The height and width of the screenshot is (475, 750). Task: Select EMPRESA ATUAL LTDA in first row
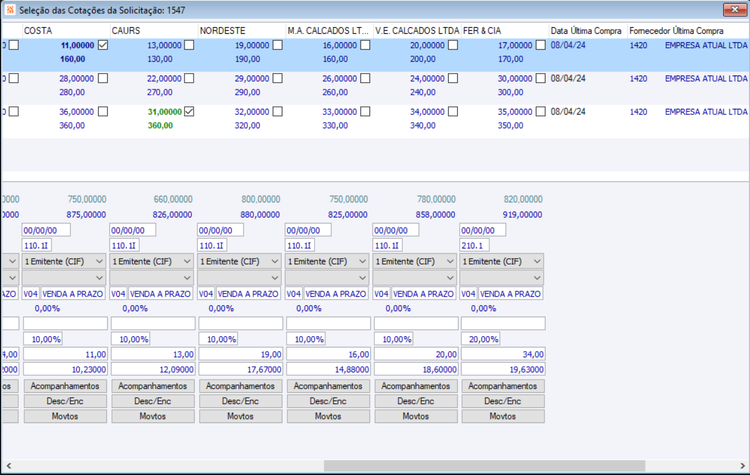[706, 45]
